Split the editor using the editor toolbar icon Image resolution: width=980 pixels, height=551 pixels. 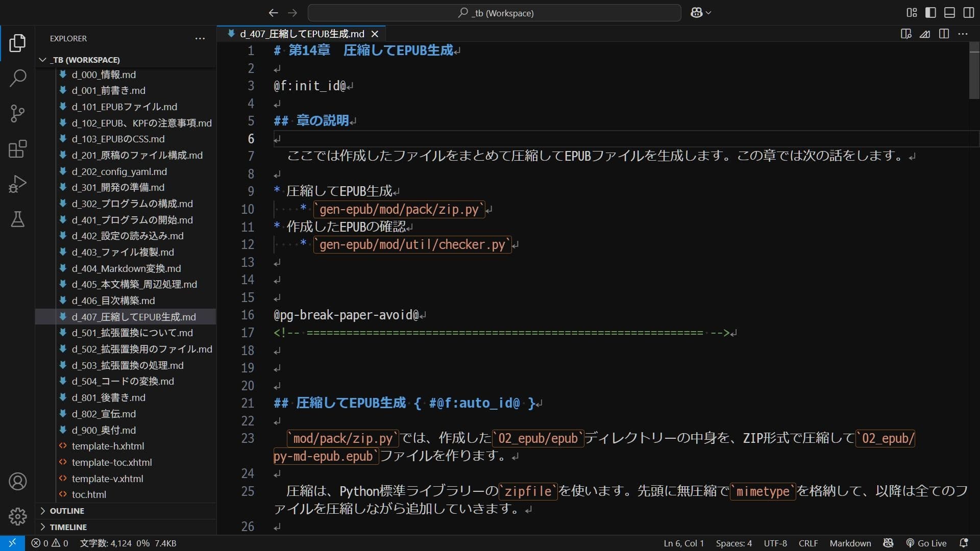[x=944, y=34]
